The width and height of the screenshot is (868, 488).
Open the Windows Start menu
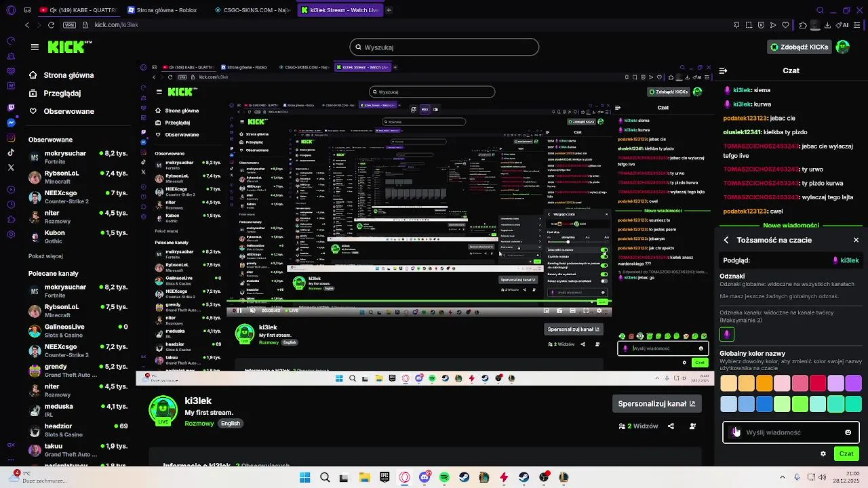(305, 477)
